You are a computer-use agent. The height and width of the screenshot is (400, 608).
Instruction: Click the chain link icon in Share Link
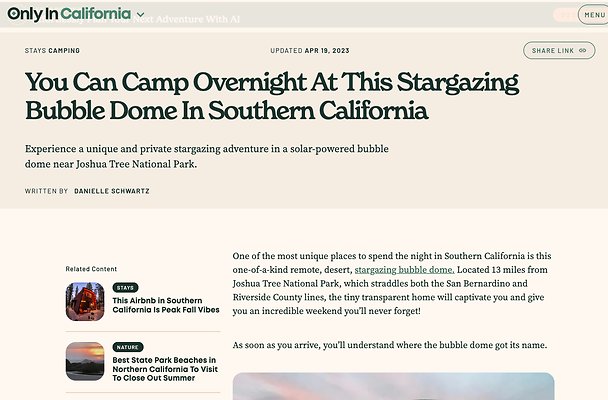(583, 50)
